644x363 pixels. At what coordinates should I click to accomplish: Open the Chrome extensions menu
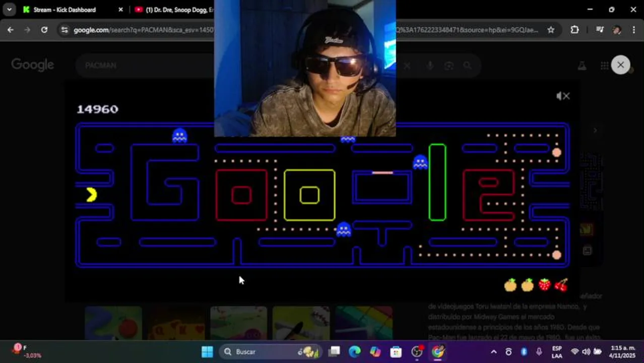click(x=574, y=30)
